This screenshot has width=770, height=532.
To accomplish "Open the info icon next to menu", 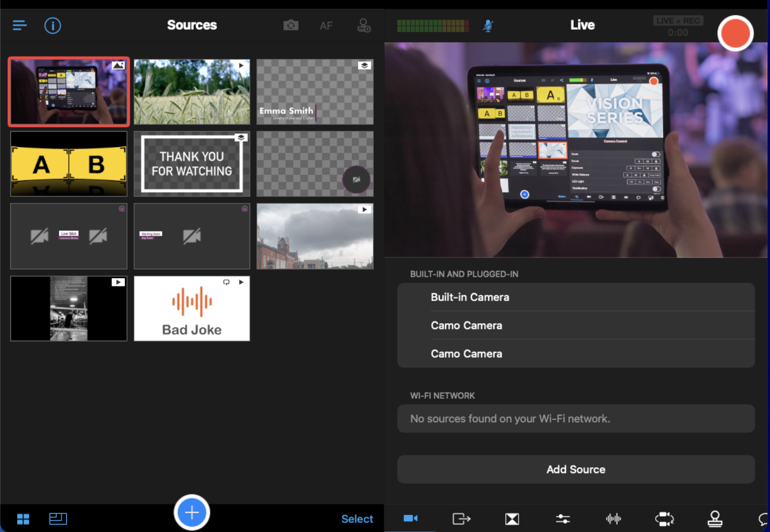I will click(53, 25).
